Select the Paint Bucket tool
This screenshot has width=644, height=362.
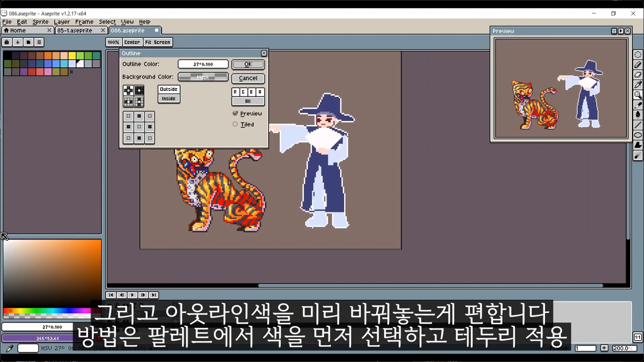point(638,115)
